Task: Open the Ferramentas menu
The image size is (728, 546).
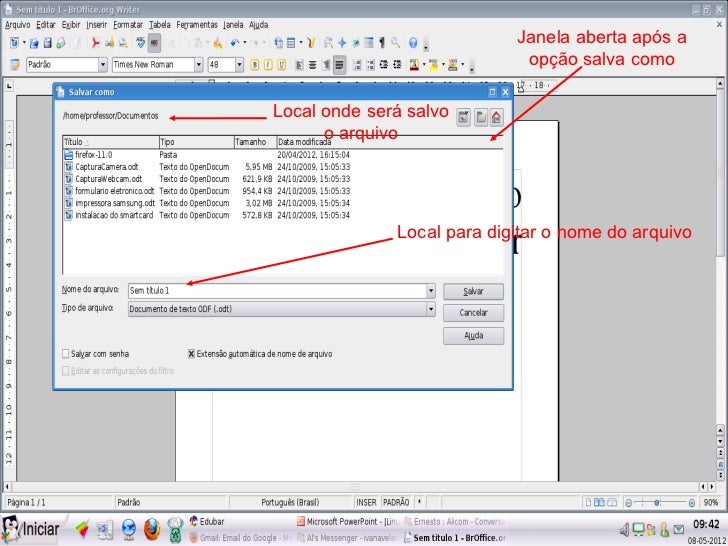Action: (196, 24)
